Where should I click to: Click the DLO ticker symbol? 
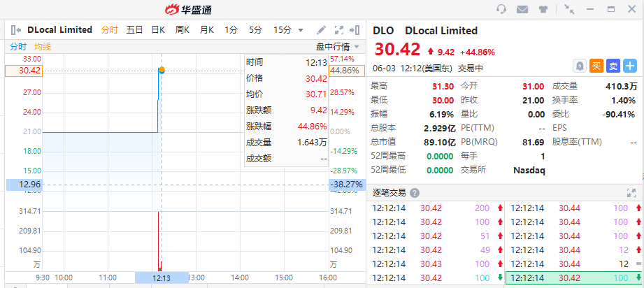pyautogui.click(x=383, y=30)
